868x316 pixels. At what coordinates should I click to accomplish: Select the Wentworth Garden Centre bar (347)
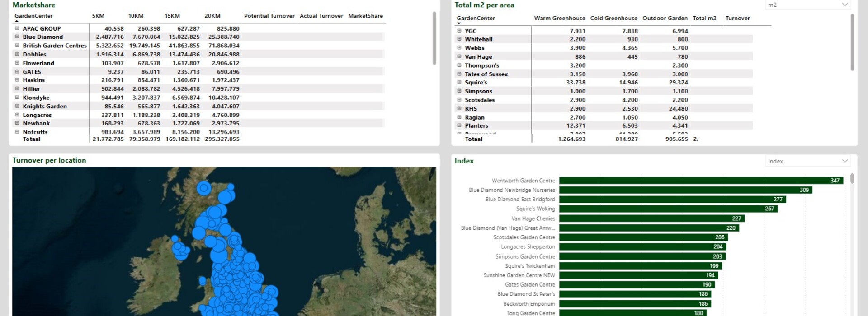click(701, 181)
